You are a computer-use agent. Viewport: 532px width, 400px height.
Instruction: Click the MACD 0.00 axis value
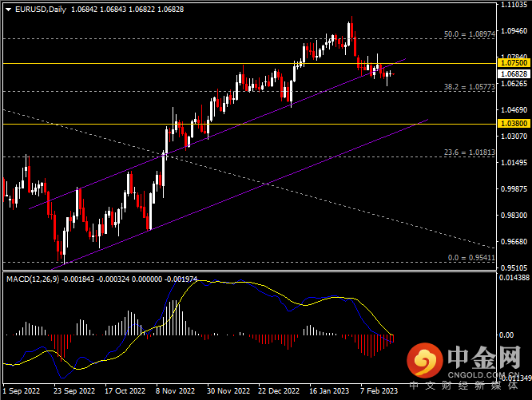(505, 335)
